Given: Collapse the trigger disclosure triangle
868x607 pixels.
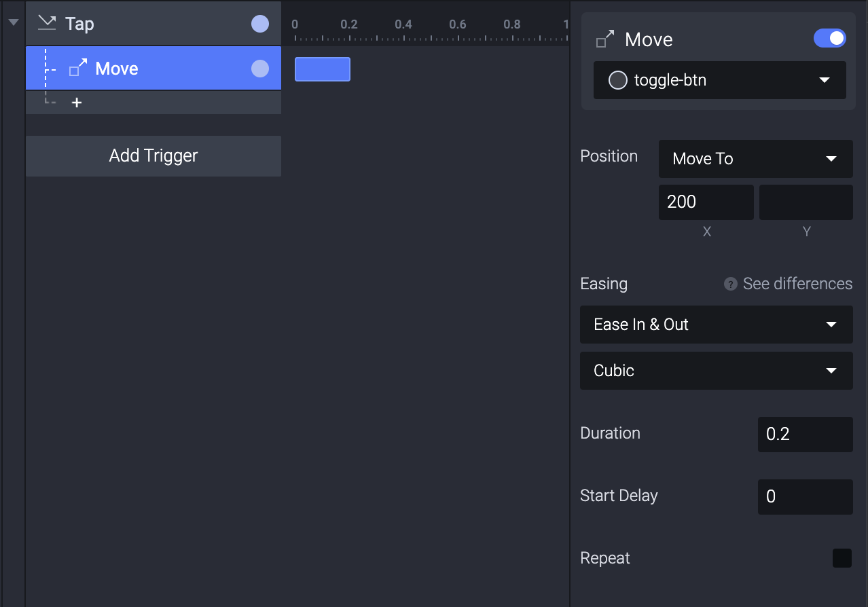Looking at the screenshot, I should coord(13,22).
